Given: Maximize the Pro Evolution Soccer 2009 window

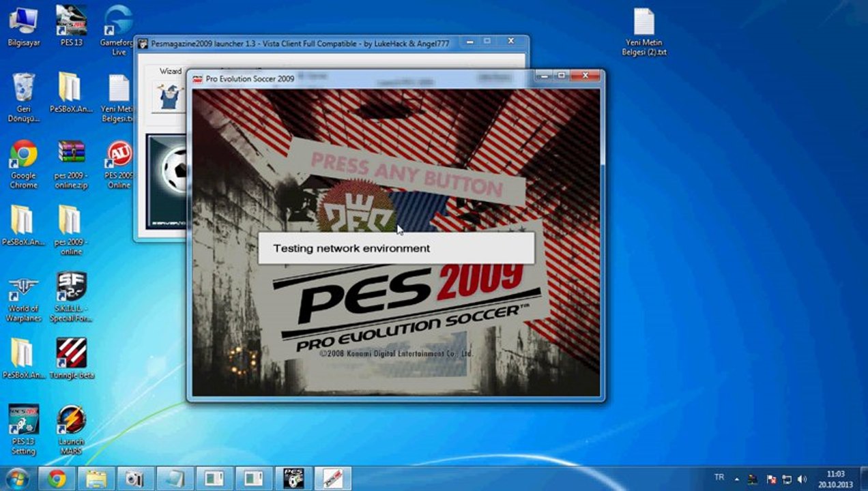Looking at the screenshot, I should click(x=562, y=75).
